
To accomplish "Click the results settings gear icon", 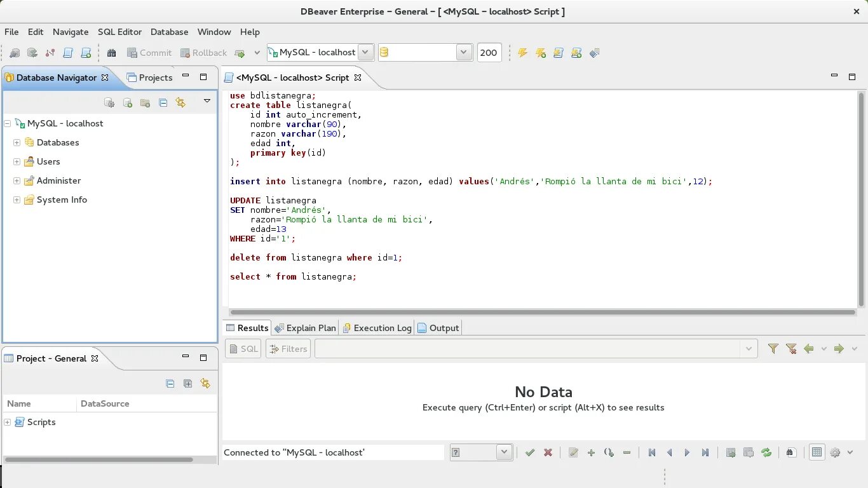I will tap(836, 452).
